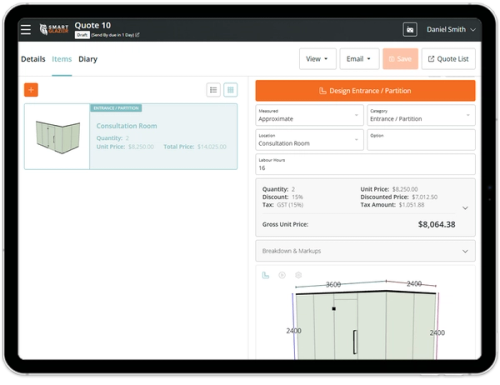Open the Quote List
The image size is (500, 385).
pos(448,59)
